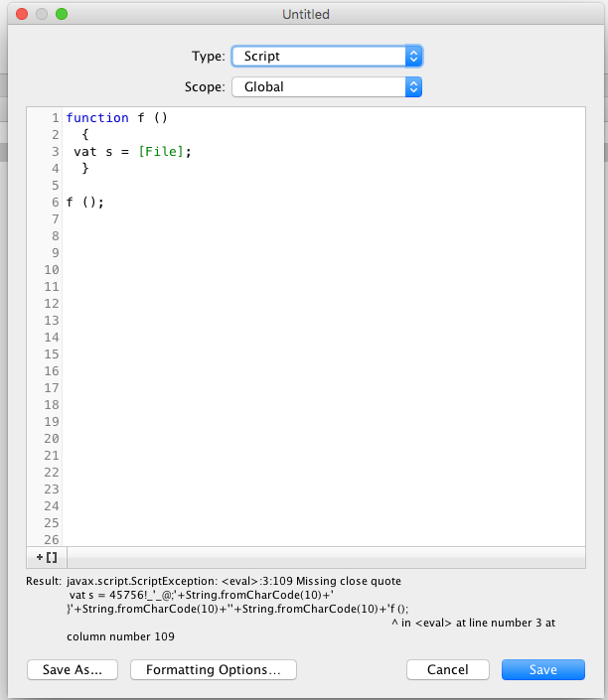608x700 pixels.
Task: Cancel the script dialog
Action: (448, 669)
